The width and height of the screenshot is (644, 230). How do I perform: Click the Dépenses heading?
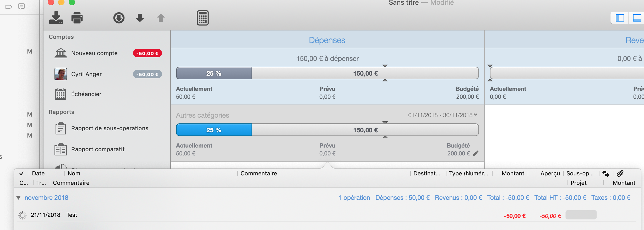click(327, 40)
